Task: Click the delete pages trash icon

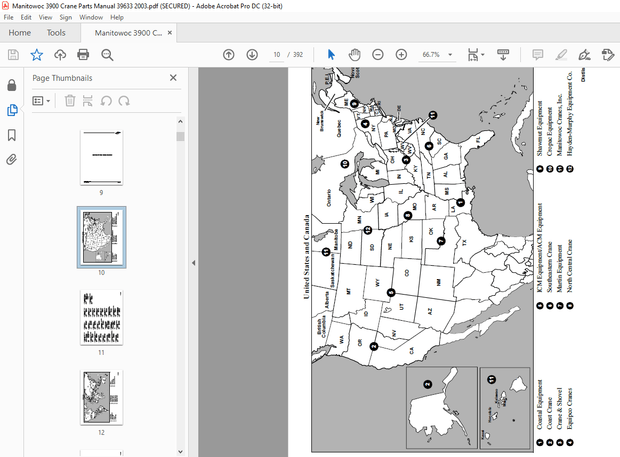Action: click(70, 101)
